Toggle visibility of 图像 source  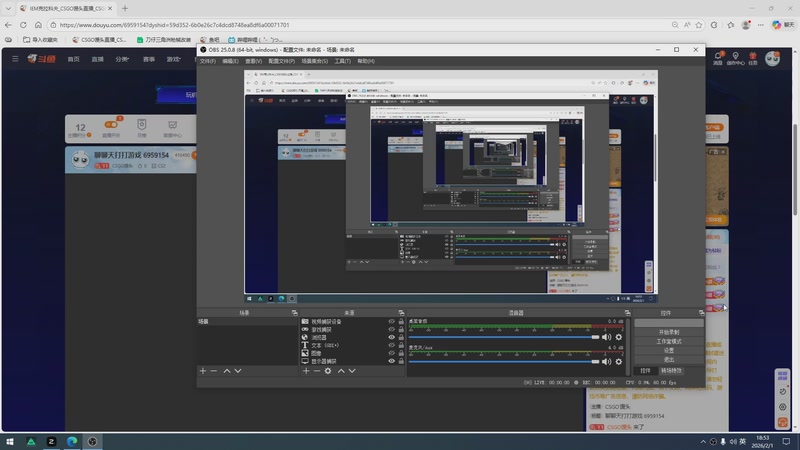click(x=391, y=353)
